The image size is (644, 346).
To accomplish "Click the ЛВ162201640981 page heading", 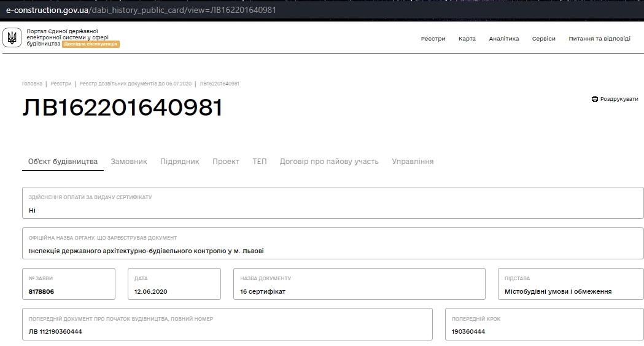I will click(122, 108).
